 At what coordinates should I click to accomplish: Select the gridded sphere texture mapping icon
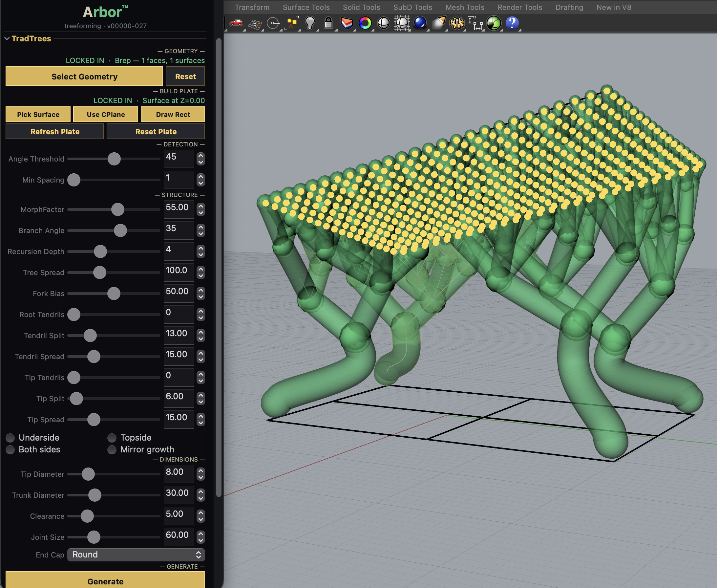[402, 23]
